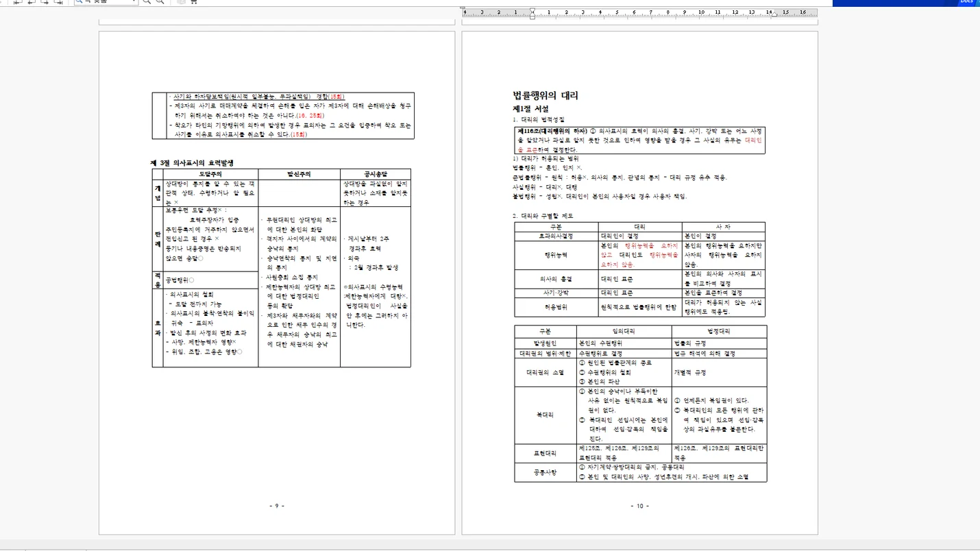980x551 pixels.
Task: Click the '효과' row label cell
Action: click(x=158, y=328)
